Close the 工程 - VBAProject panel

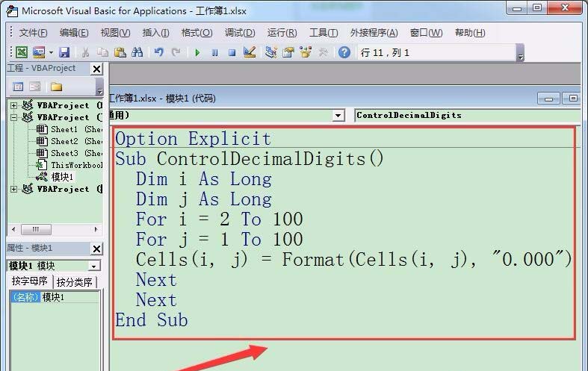click(96, 69)
